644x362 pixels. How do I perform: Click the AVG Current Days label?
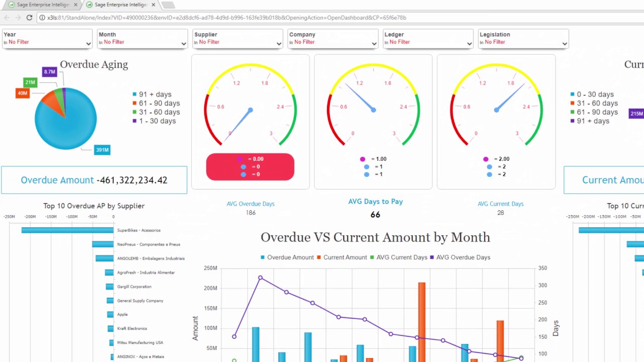pyautogui.click(x=501, y=204)
